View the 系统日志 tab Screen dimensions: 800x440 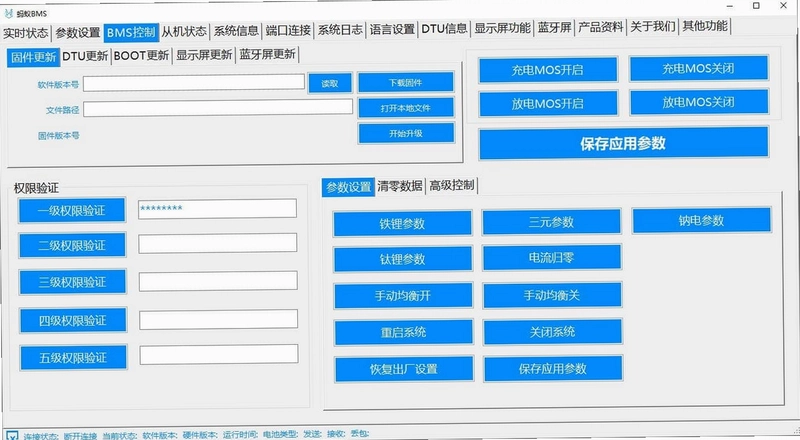pyautogui.click(x=340, y=30)
